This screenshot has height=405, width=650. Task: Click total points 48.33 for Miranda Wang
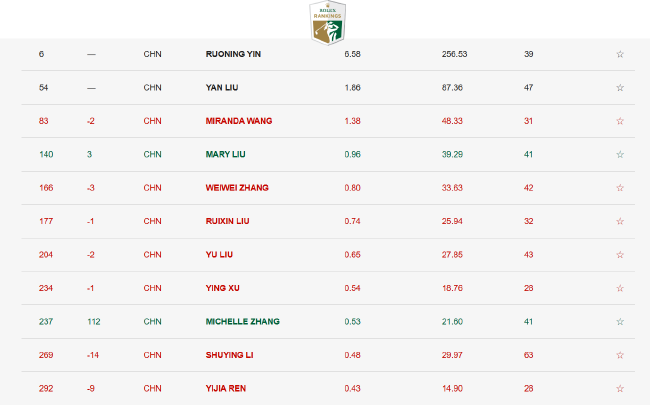coord(452,121)
